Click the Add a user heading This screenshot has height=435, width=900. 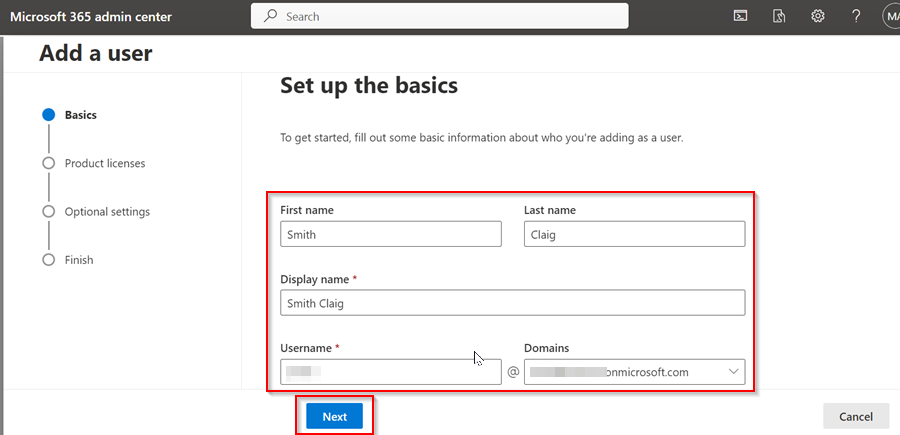(x=96, y=53)
